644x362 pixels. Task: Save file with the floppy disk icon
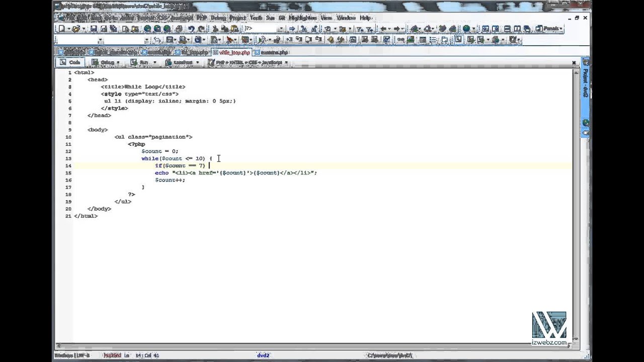(x=94, y=29)
